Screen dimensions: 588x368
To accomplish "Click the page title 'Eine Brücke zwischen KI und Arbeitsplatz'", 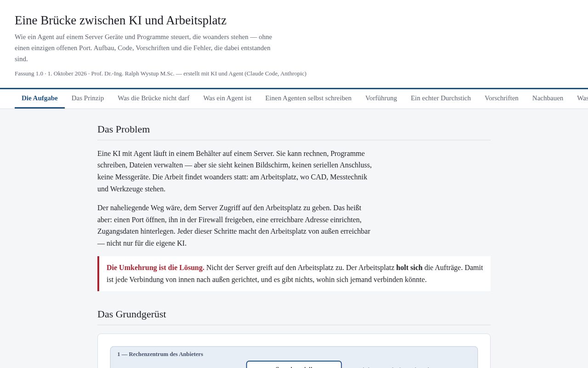I will (x=120, y=20).
